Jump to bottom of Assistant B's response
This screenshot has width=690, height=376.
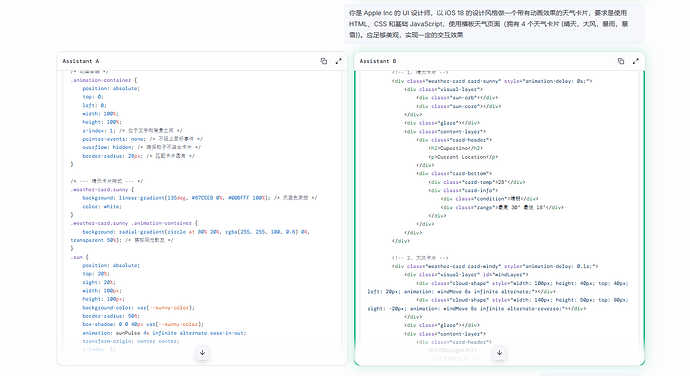[499, 352]
